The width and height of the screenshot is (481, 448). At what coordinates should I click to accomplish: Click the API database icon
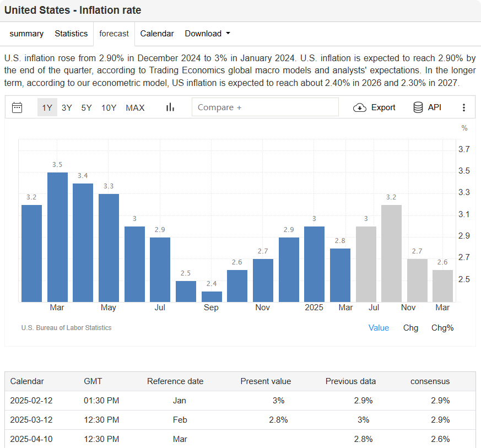[x=418, y=107]
